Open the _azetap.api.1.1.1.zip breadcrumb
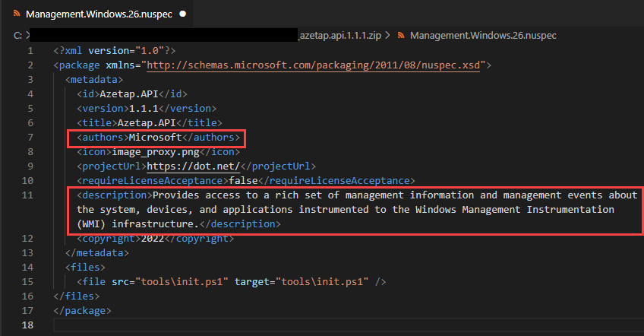Screen dimensions: 644x336 pyautogui.click(x=339, y=36)
